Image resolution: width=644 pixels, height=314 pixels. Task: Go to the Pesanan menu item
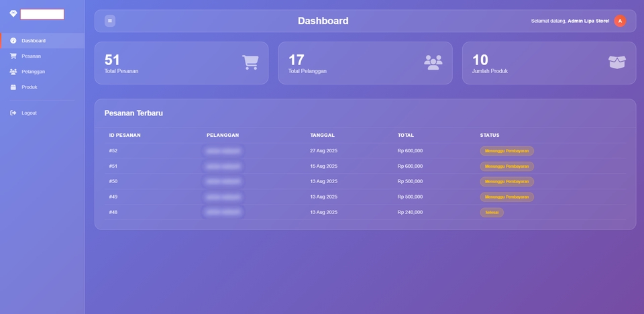pos(42,56)
